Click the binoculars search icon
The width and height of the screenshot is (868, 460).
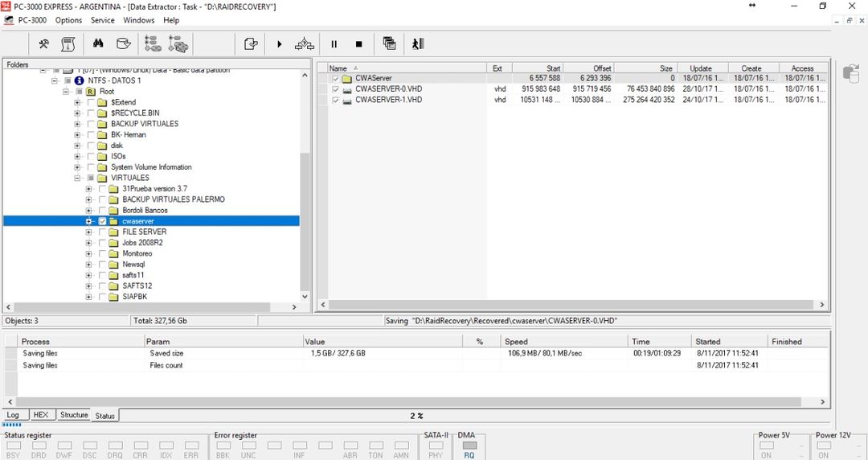click(98, 44)
